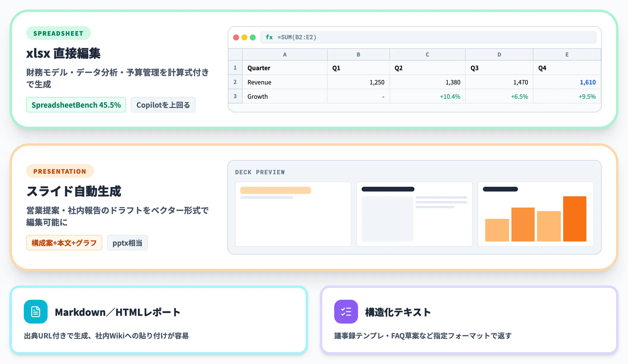Image resolution: width=628 pixels, height=364 pixels.
Task: Click the スライド自動生成 heading
Action: coord(74,191)
